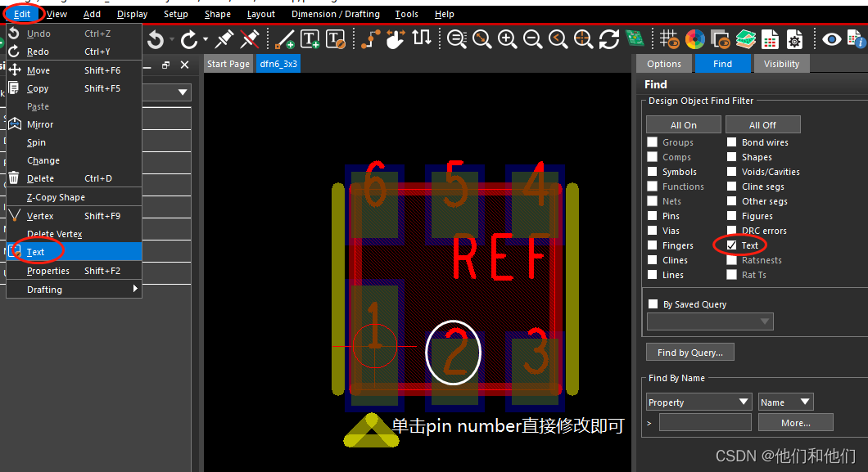The height and width of the screenshot is (472, 868).
Task: Click the Shadow toggle toolbar icon
Action: (x=721, y=39)
